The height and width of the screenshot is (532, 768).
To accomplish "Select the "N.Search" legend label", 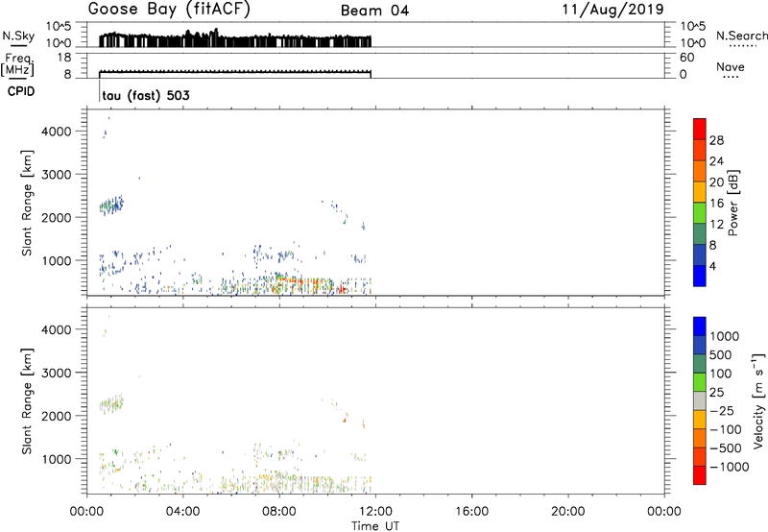I will pyautogui.click(x=741, y=36).
